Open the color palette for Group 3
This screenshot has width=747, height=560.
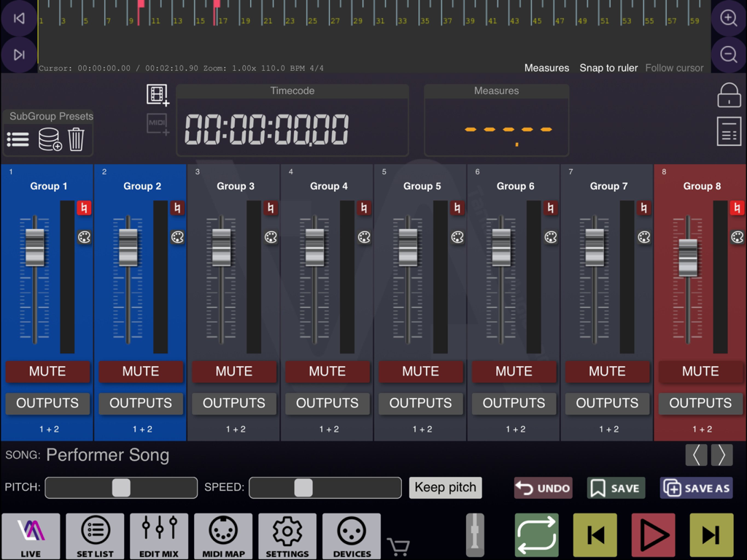pyautogui.click(x=271, y=237)
